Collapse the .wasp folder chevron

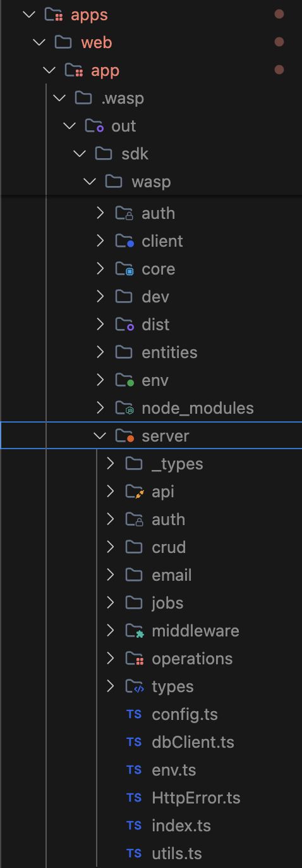[59, 98]
